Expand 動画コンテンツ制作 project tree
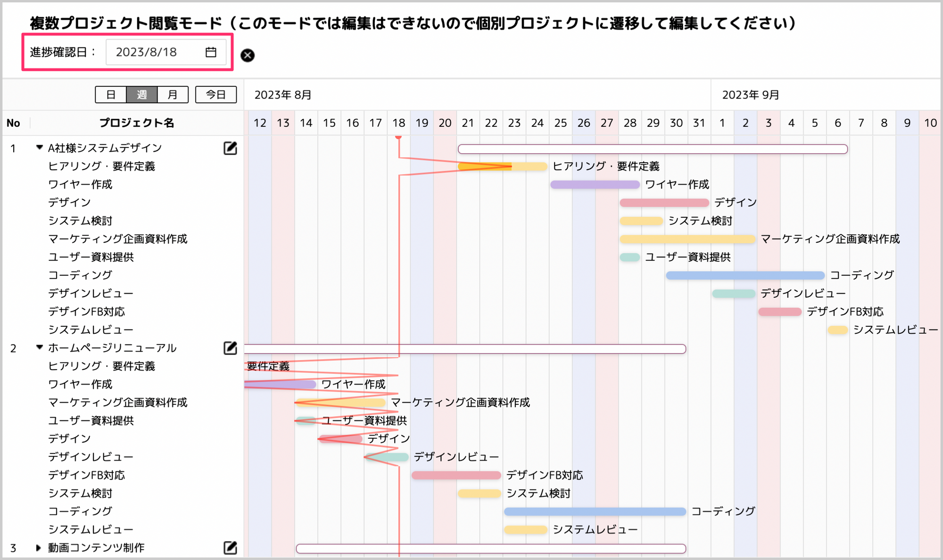Viewport: 943px width, 560px height. [x=39, y=547]
